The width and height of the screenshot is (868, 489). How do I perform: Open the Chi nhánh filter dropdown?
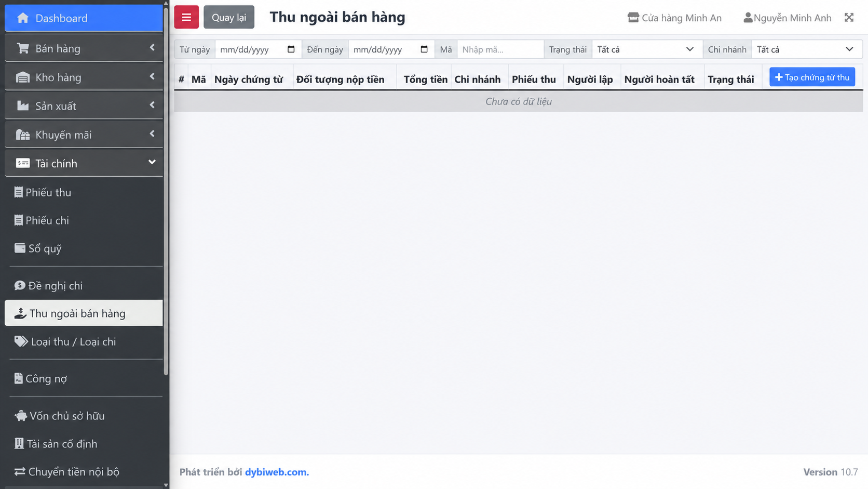[x=807, y=49]
